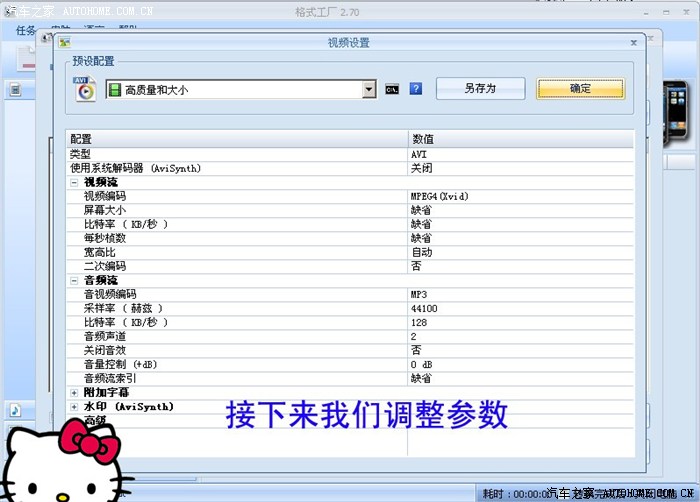Screen dimensions: 700x502
Task: Open the preset quality dropdown arrow
Action: tap(369, 90)
